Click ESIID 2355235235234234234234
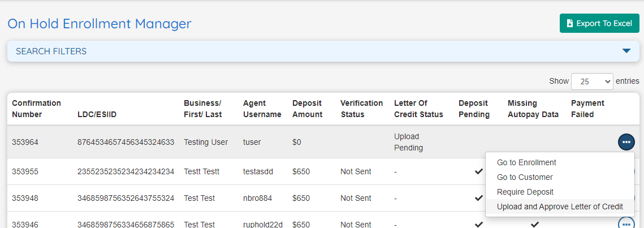644x228 pixels. pos(126,171)
